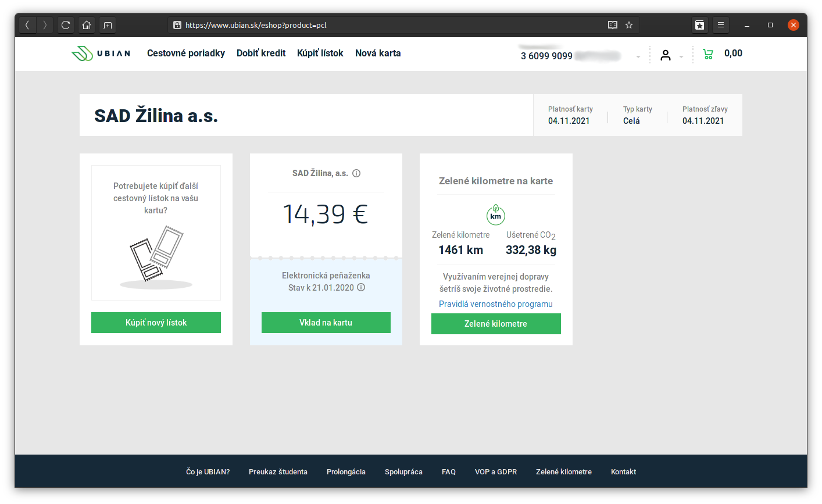Click the info icon next to Stav k 21.01.2020
The height and width of the screenshot is (504, 822).
pyautogui.click(x=361, y=287)
